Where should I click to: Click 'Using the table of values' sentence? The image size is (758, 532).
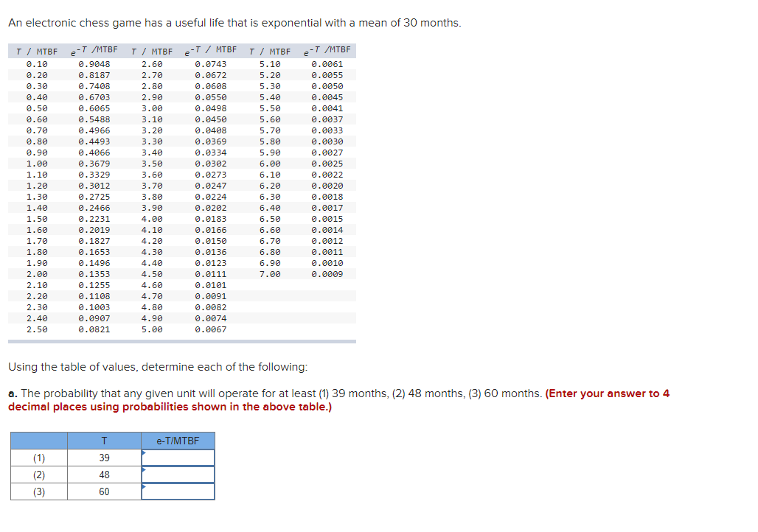click(x=158, y=367)
